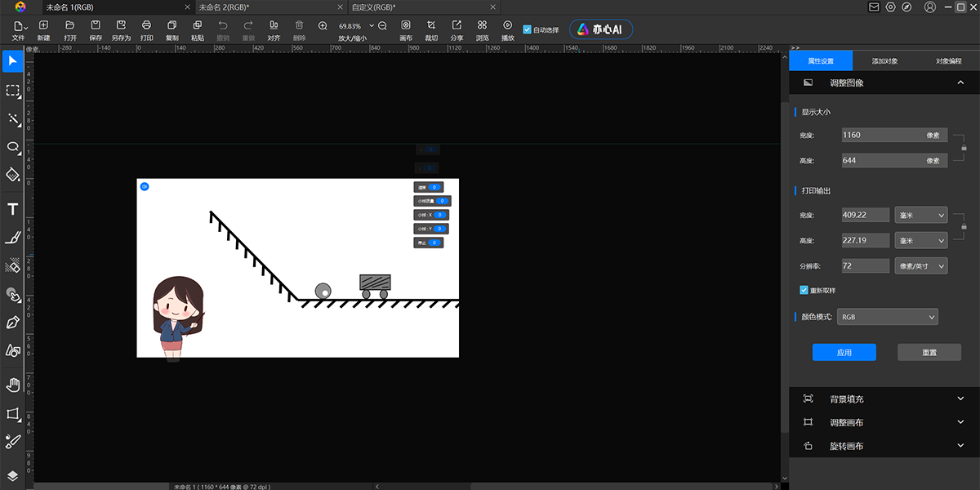Toggle the 重新取样 checkbox
Image resolution: width=980 pixels, height=490 pixels.
click(x=804, y=290)
